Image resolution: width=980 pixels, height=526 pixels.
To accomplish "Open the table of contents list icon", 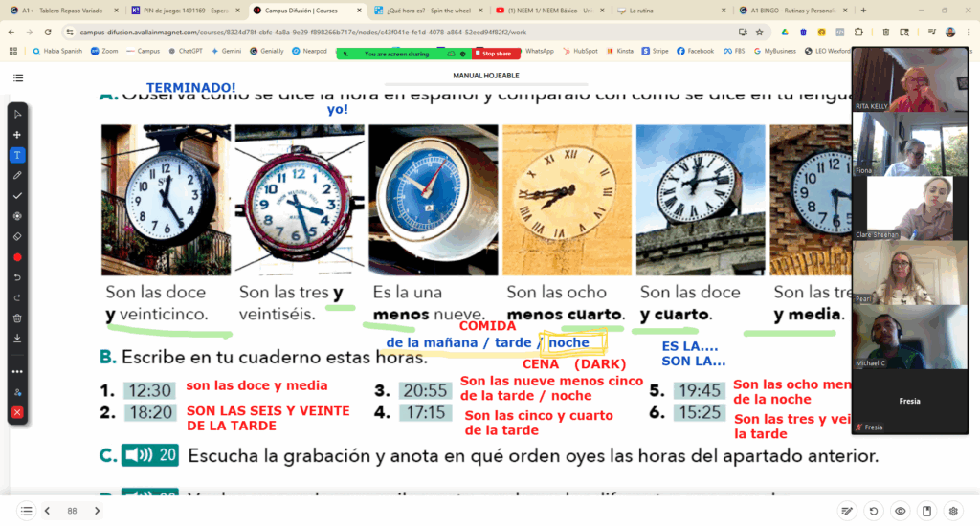I will click(18, 78).
